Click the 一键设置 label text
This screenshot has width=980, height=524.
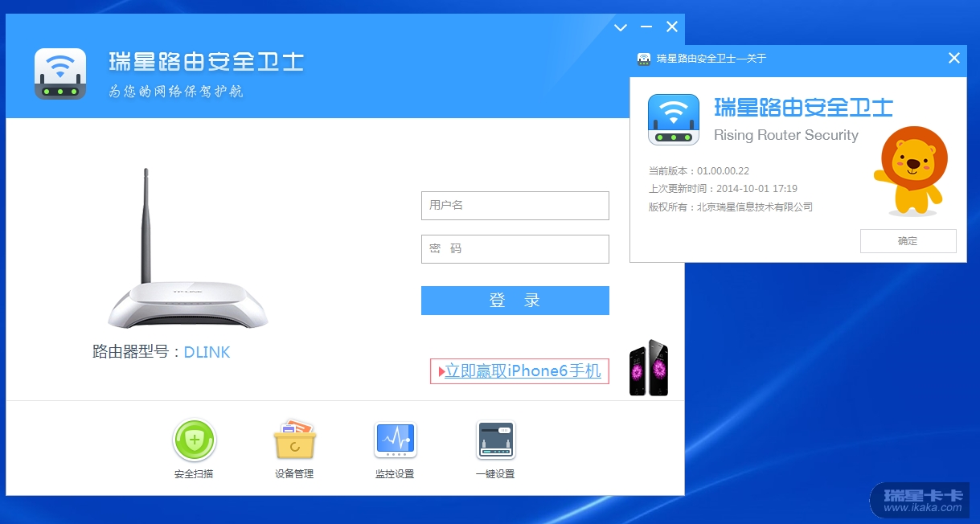click(495, 474)
